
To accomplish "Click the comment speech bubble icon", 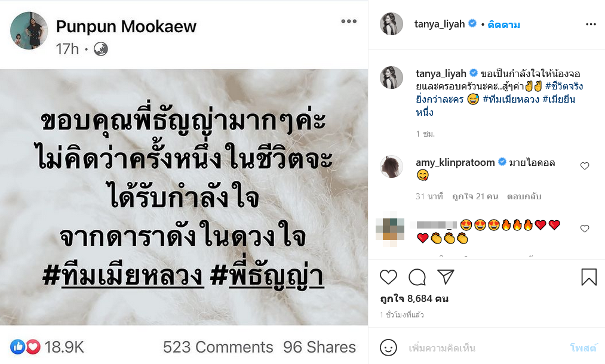I will [x=417, y=277].
